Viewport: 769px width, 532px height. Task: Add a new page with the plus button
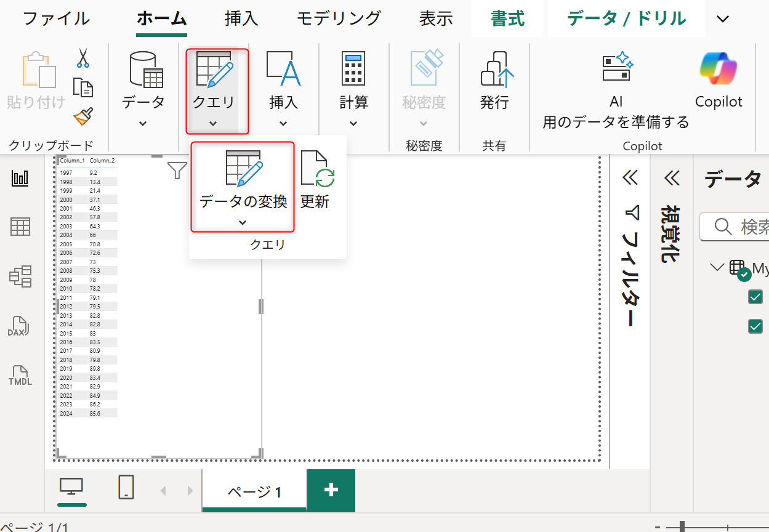(331, 490)
